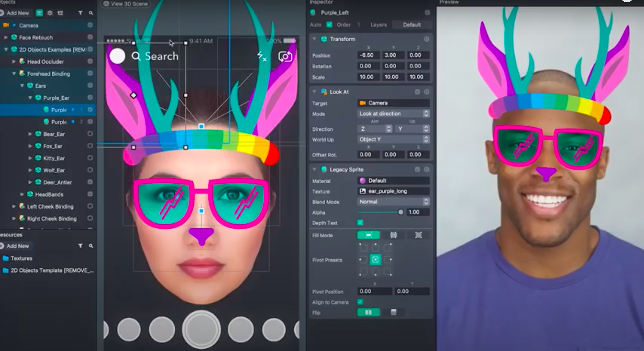Toggle the Legacy Sprite component enable checkbox
The width and height of the screenshot is (644, 351).
[x=417, y=170]
